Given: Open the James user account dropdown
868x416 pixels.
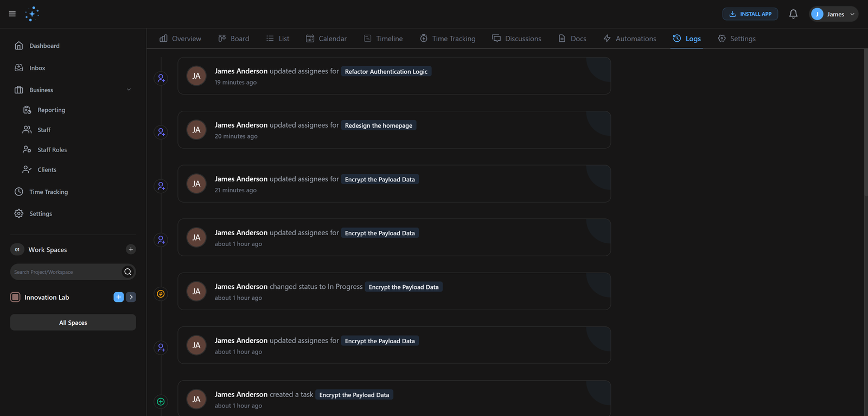Looking at the screenshot, I should coord(833,14).
